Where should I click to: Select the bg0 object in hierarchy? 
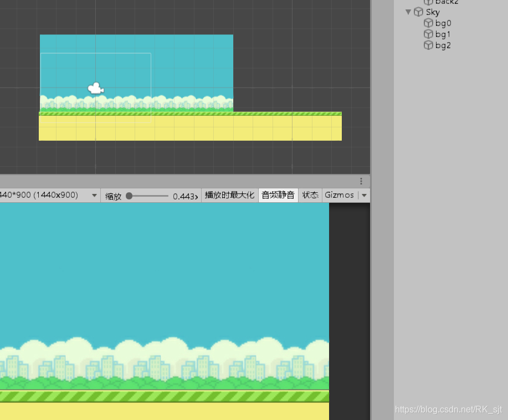pyautogui.click(x=443, y=23)
